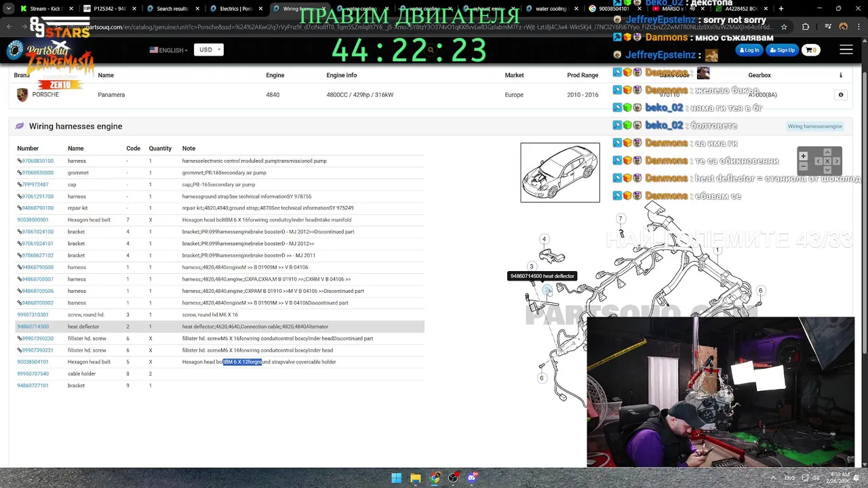The height and width of the screenshot is (488, 868).
Task: Expand the hidden system tray icons chevron
Action: tap(774, 478)
